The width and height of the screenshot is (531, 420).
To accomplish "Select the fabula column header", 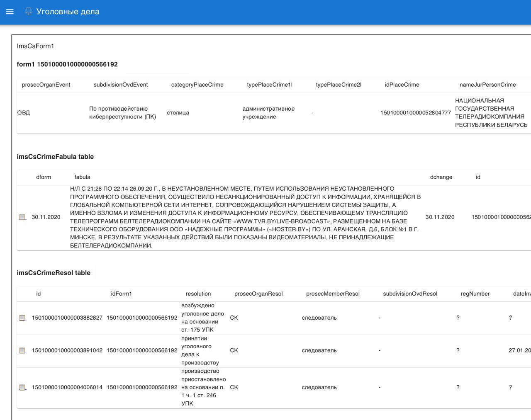I will (82, 177).
